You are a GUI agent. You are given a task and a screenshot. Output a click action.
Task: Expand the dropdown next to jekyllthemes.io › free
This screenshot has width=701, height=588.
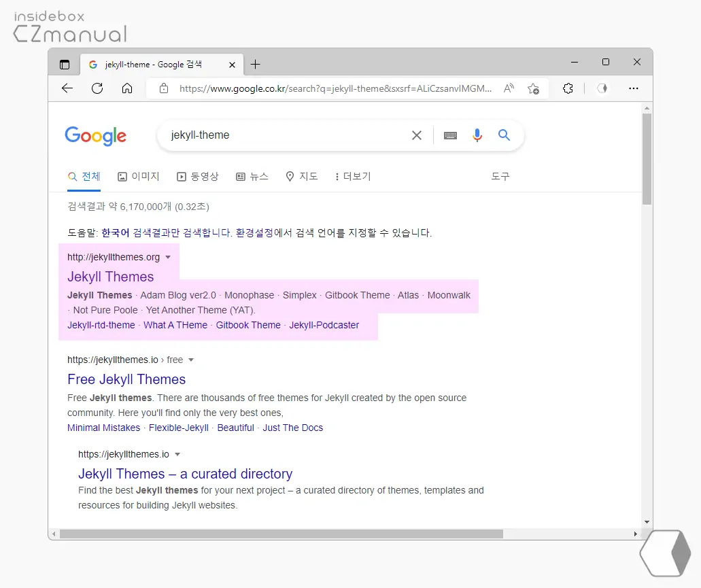[191, 360]
